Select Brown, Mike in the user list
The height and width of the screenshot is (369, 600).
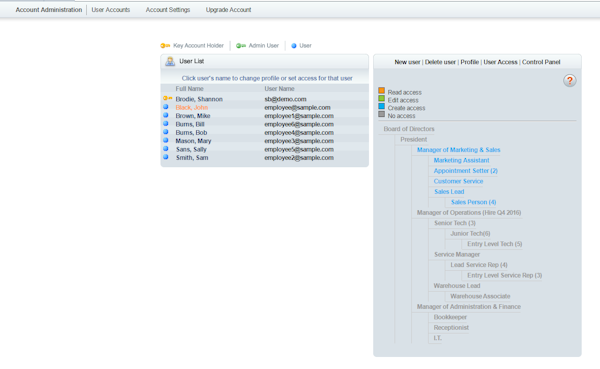coord(193,116)
